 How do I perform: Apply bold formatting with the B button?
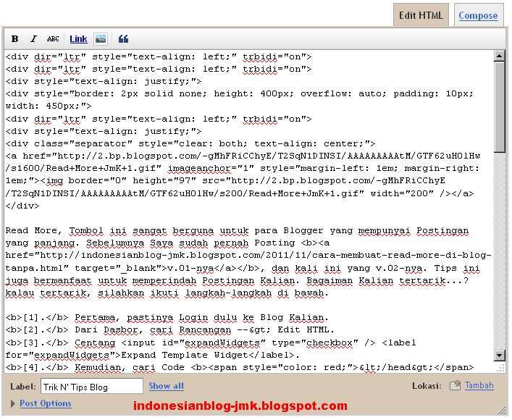[x=14, y=39]
